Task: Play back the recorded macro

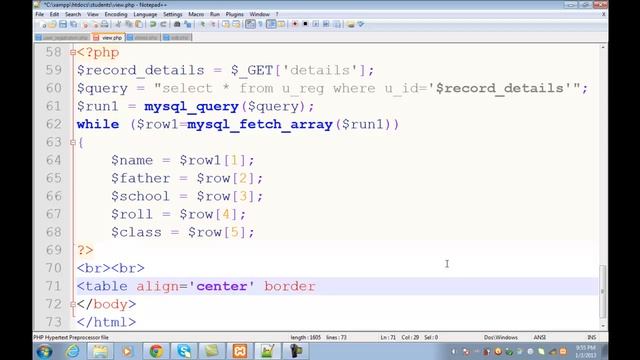Action: (316, 24)
